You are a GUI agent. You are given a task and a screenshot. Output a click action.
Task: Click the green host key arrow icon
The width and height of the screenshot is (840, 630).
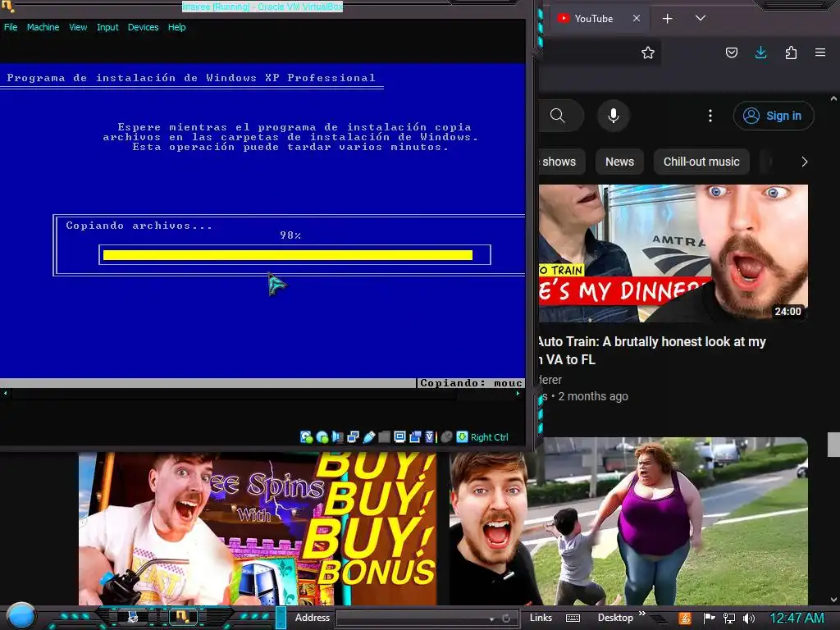click(462, 437)
